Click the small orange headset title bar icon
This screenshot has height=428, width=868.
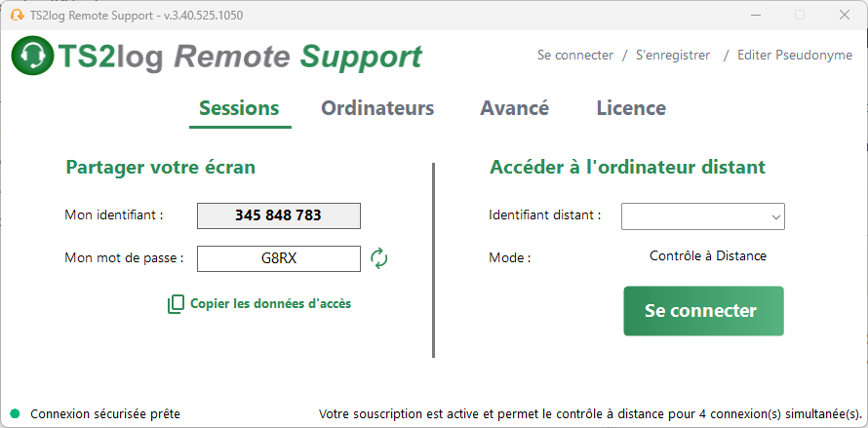(x=18, y=15)
